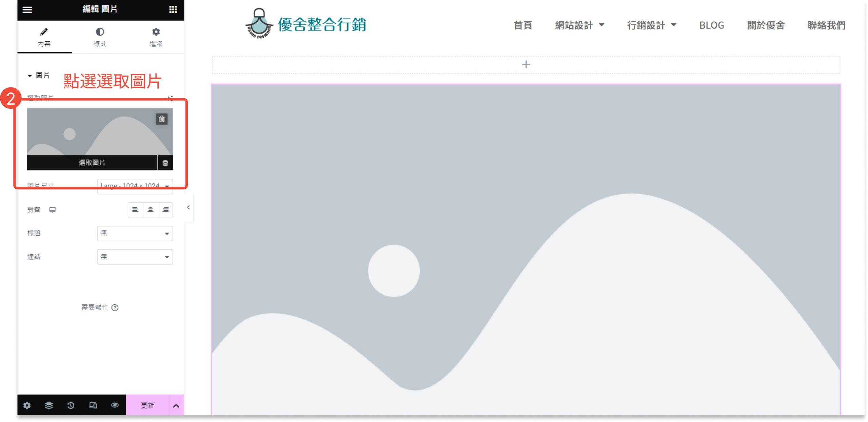Switch to the 進階 advanced tab
Image resolution: width=868 pixels, height=422 pixels.
156,37
